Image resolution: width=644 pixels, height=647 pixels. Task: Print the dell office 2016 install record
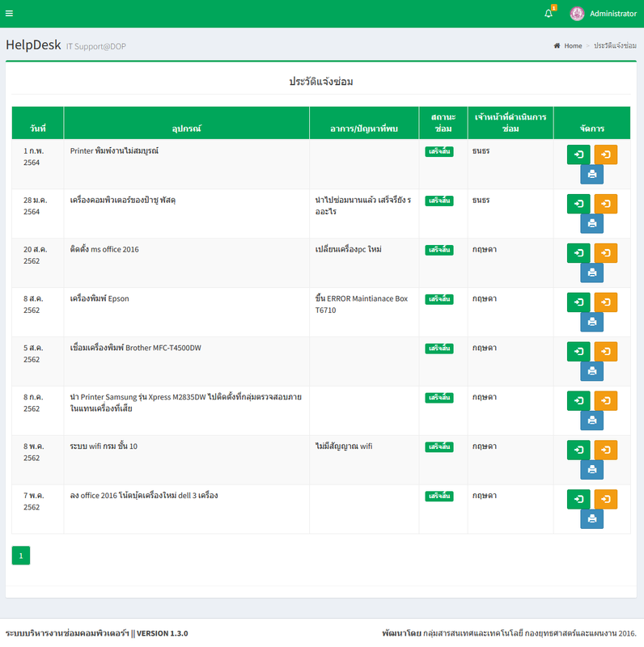(x=591, y=520)
